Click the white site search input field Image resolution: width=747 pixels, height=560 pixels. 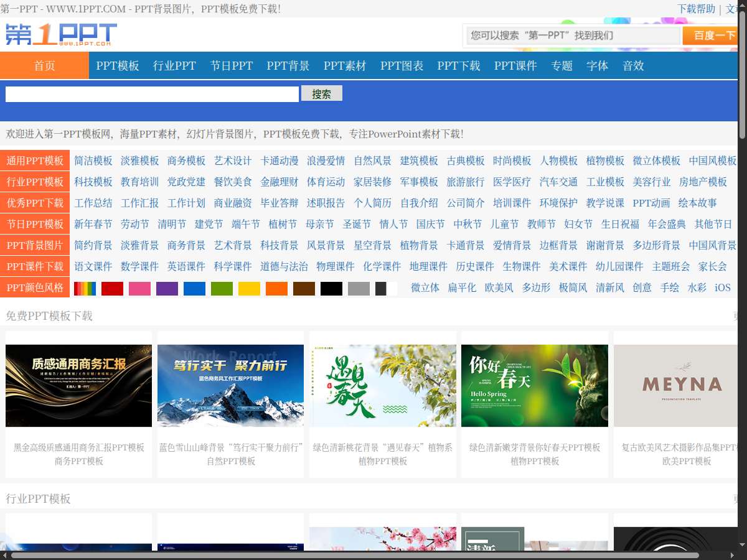(x=152, y=94)
